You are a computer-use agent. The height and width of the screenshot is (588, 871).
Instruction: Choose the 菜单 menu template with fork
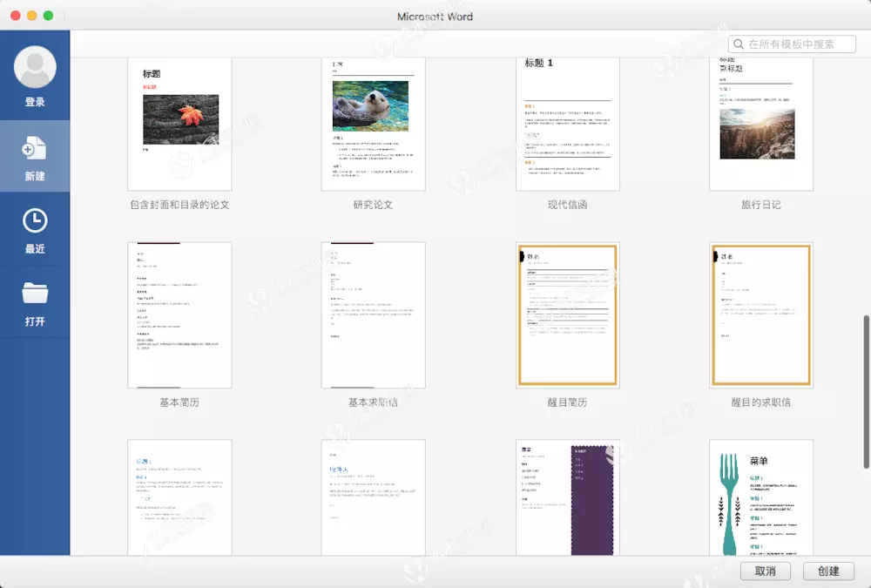[x=761, y=497]
